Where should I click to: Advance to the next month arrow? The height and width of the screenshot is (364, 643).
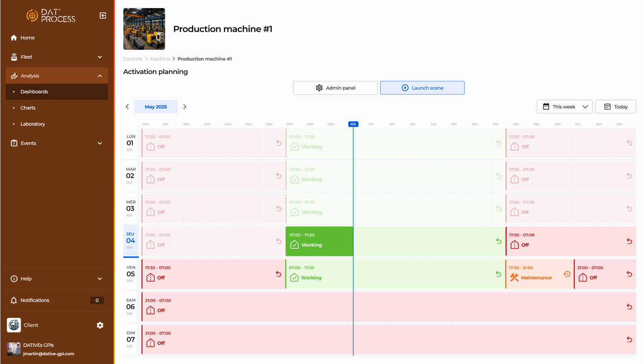(185, 107)
